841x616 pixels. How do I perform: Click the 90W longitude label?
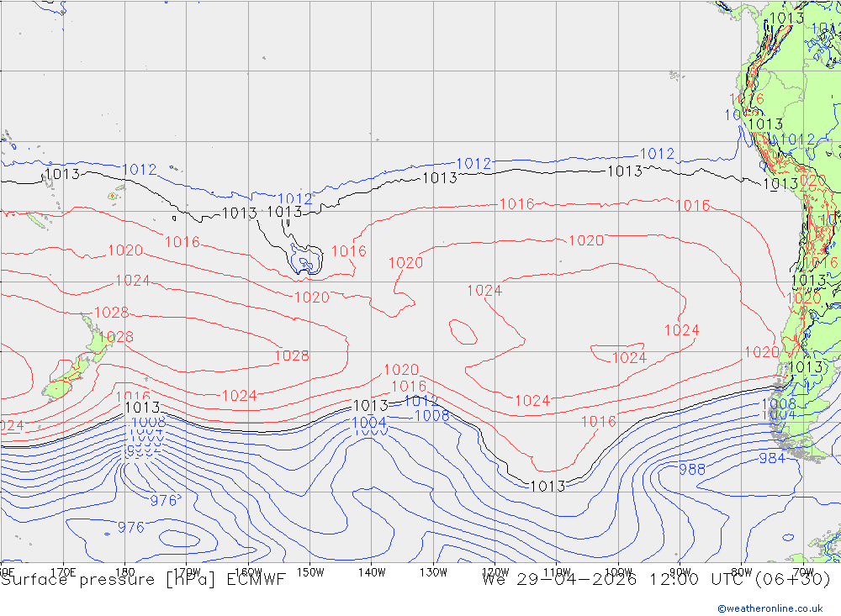click(x=680, y=572)
